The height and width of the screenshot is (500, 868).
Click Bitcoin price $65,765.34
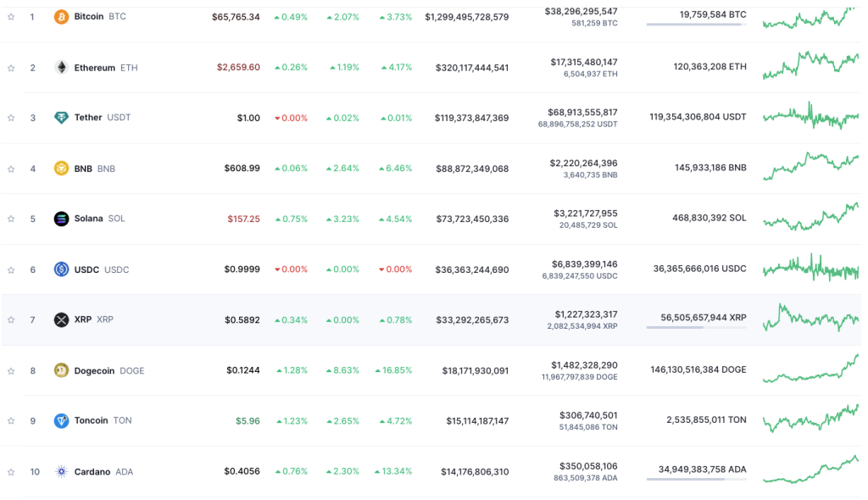(236, 17)
